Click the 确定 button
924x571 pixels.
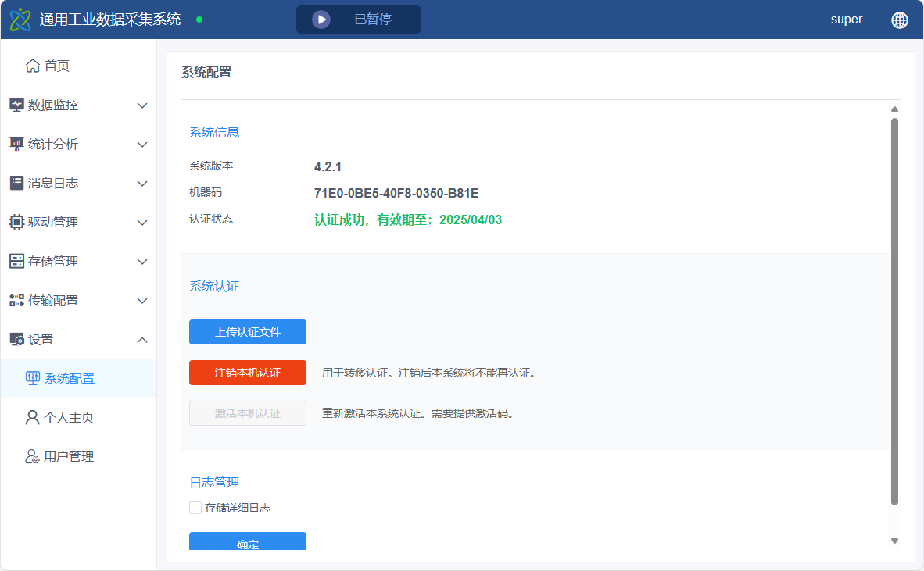(x=248, y=541)
